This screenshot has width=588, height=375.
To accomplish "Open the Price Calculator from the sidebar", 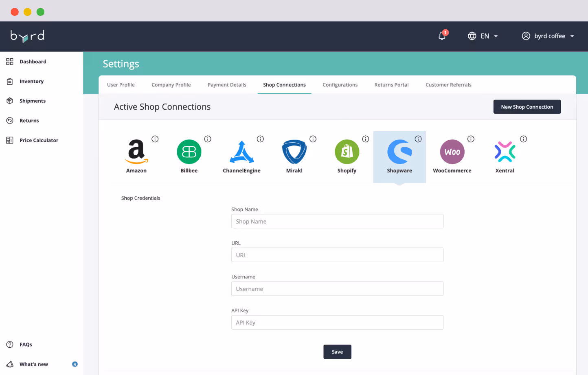I will pos(39,140).
